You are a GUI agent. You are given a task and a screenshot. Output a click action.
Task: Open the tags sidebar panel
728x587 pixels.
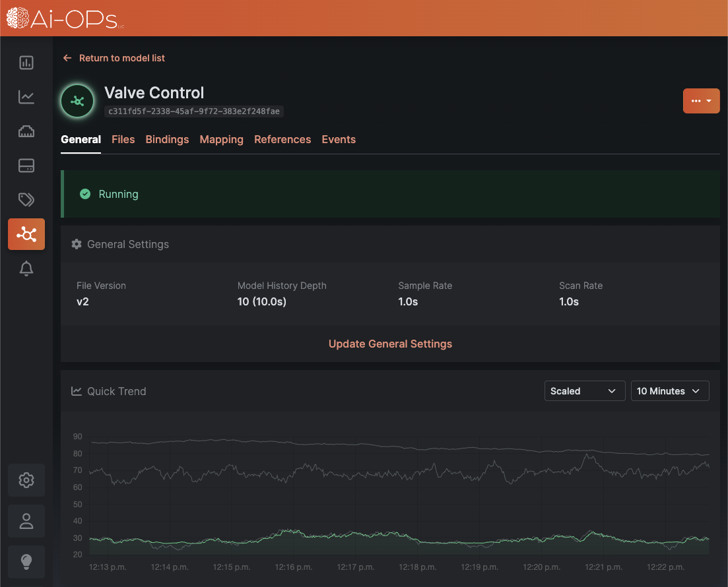(26, 200)
